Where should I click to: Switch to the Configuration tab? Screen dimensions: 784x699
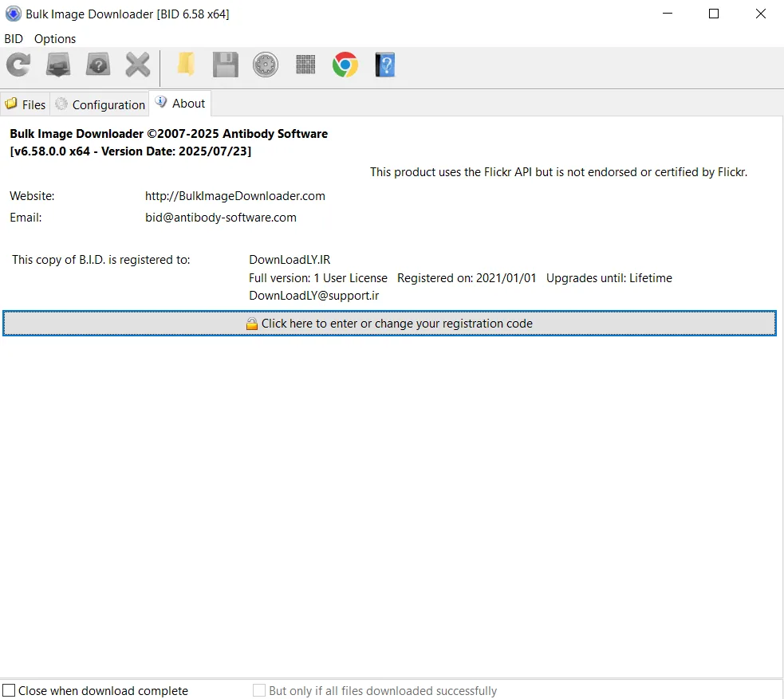[100, 104]
